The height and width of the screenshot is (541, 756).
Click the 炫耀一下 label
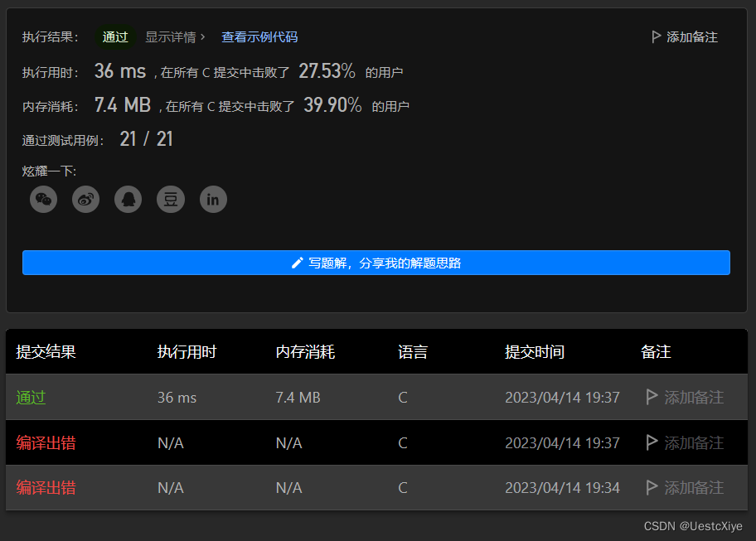49,171
